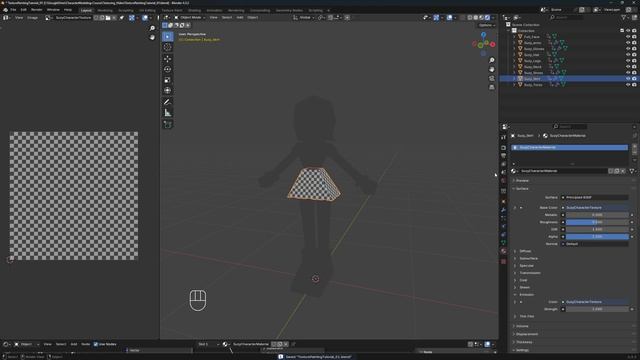Open the Normal Default dropdown
Viewport: 640px width, 360px height.
595,244
